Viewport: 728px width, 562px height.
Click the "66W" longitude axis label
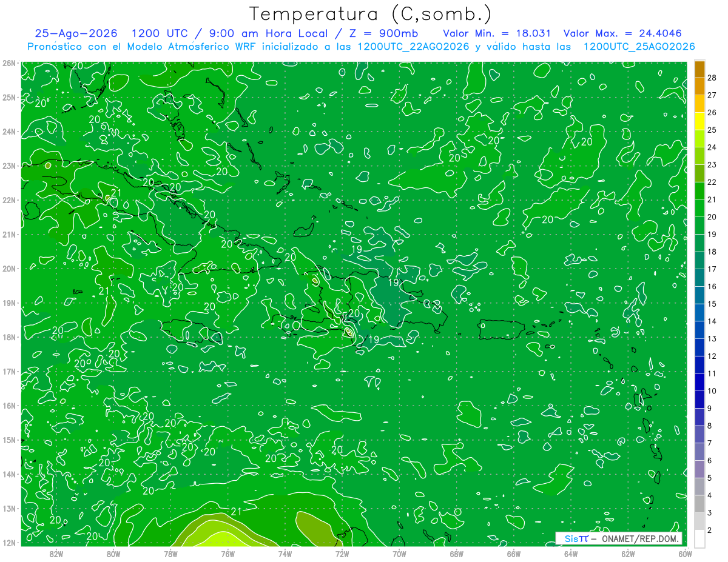pos(514,554)
